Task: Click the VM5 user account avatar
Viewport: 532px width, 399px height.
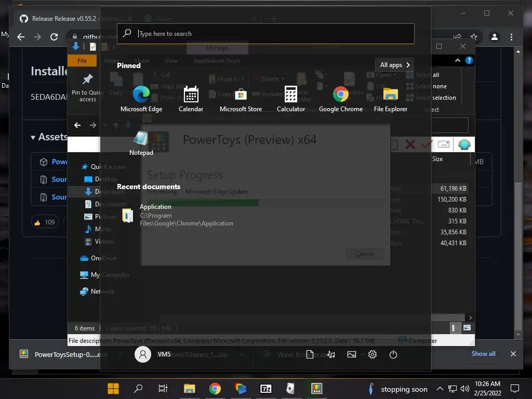Action: click(x=143, y=354)
